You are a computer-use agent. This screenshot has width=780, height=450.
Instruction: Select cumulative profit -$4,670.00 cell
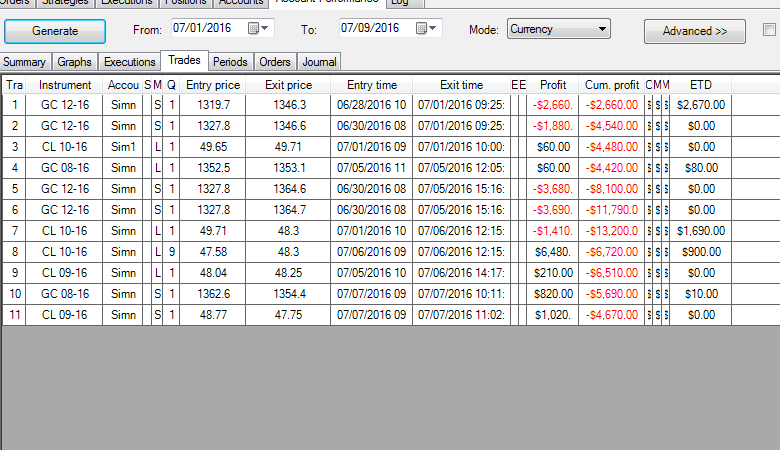coord(612,315)
